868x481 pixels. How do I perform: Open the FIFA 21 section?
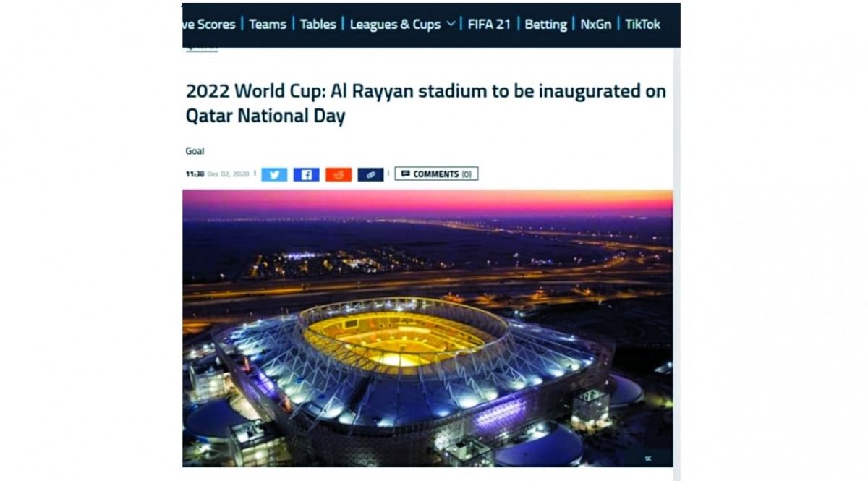[489, 25]
